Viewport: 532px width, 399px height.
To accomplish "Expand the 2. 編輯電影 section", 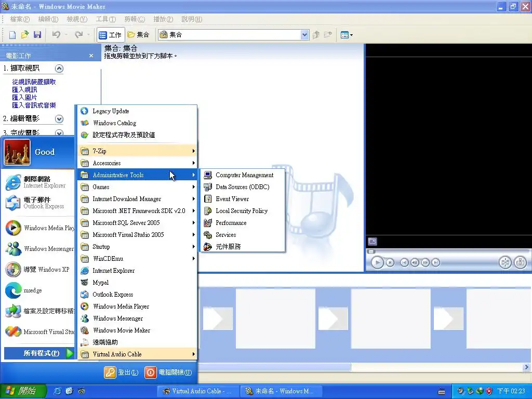I will tap(59, 119).
